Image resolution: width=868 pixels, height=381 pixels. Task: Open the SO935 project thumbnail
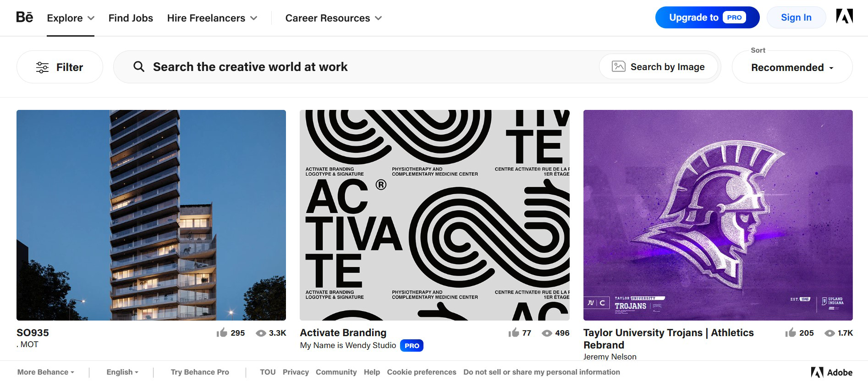coord(151,215)
